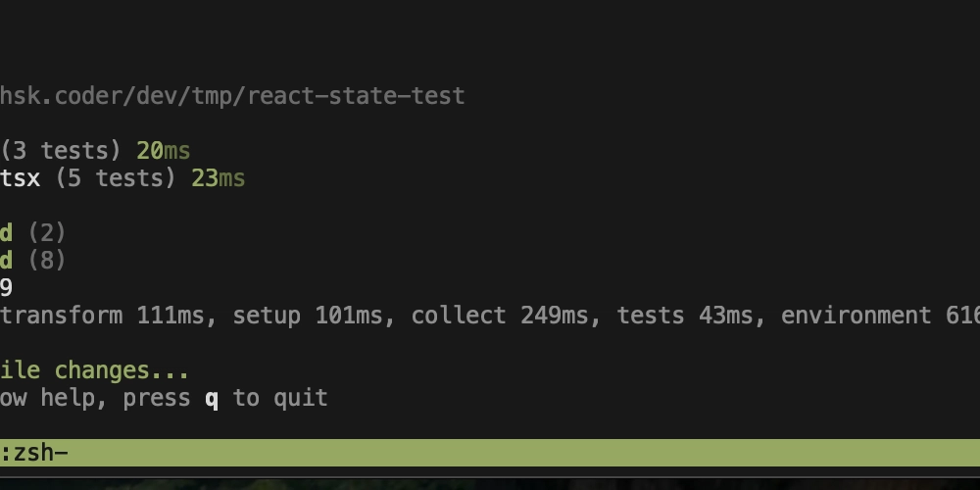Click the react-state-test directory path
Image resolution: width=980 pixels, height=490 pixels.
(232, 96)
